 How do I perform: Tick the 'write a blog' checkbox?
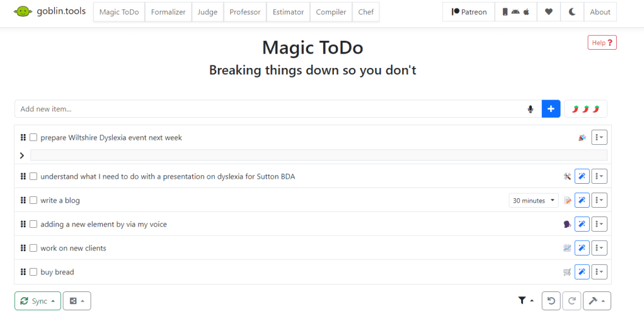[x=33, y=200]
